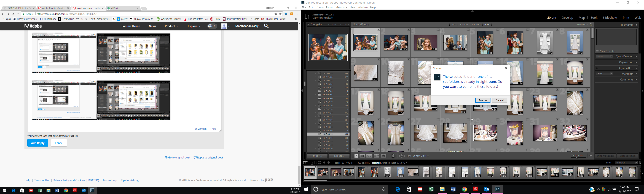
Task: Switch to grid view in Lightroom toolbar
Action: pos(355,156)
